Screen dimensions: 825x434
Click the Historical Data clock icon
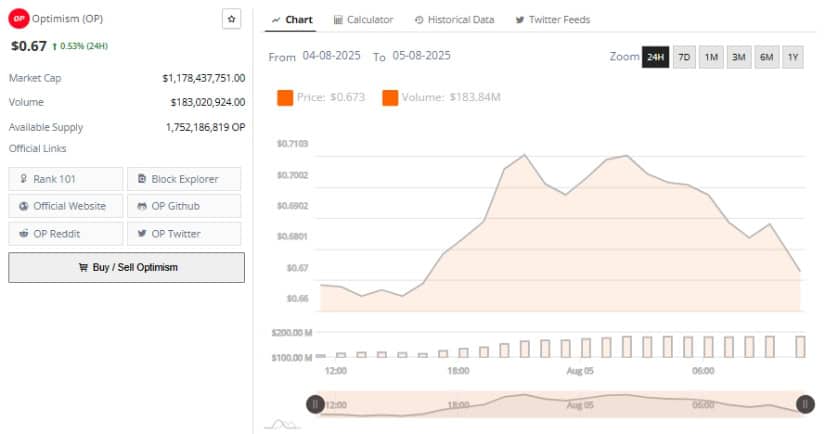419,20
